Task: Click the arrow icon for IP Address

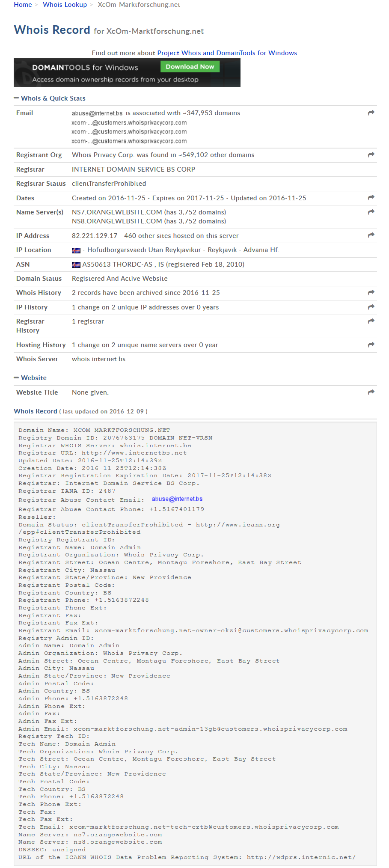Action: [371, 235]
